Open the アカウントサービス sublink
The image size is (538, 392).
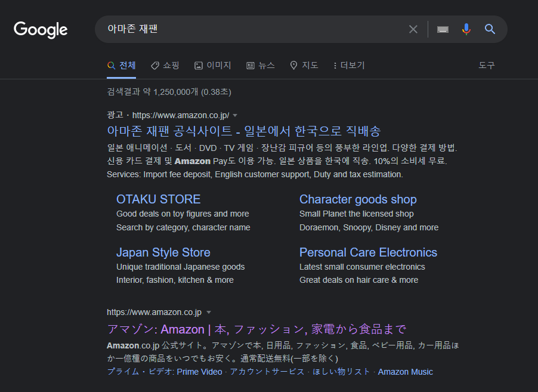point(267,372)
